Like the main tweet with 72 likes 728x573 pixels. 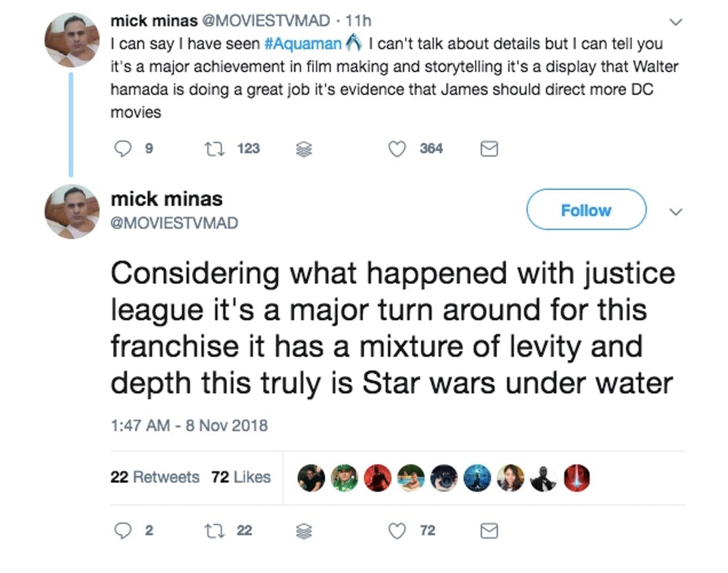(x=397, y=530)
